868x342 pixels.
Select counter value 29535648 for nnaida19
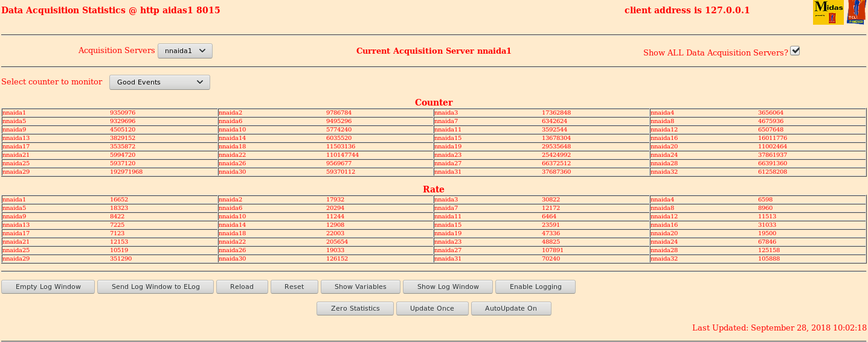click(556, 147)
